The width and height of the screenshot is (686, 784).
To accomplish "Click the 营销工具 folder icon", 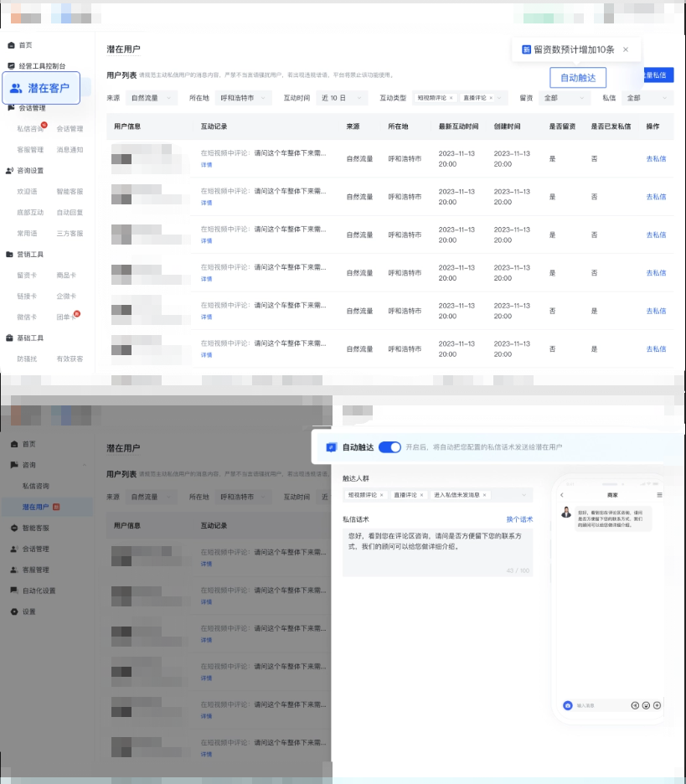I will point(10,255).
